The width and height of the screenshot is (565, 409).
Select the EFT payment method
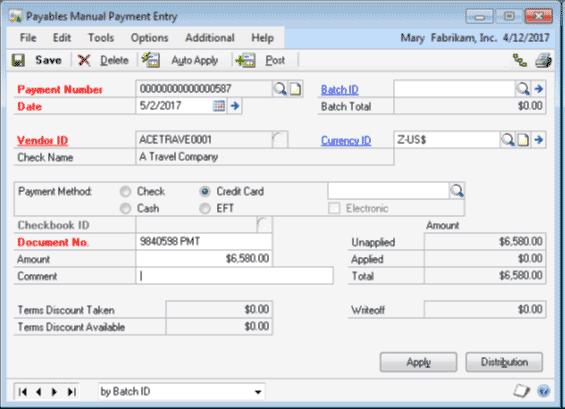coord(205,208)
